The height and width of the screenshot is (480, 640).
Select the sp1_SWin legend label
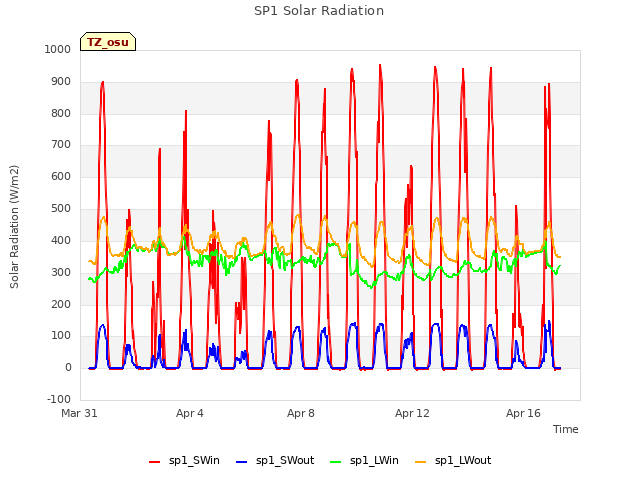[x=194, y=460]
